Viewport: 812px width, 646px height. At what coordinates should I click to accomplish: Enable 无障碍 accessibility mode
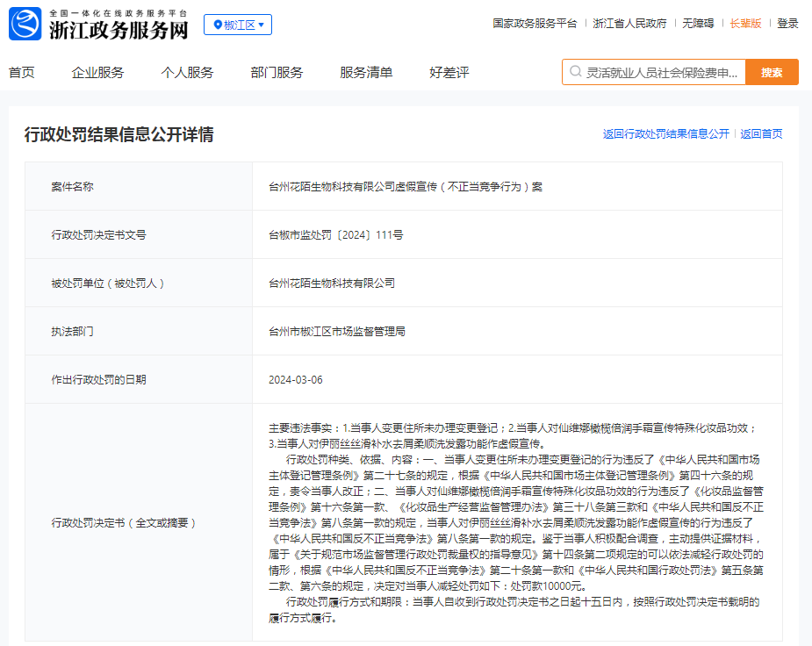pos(698,24)
